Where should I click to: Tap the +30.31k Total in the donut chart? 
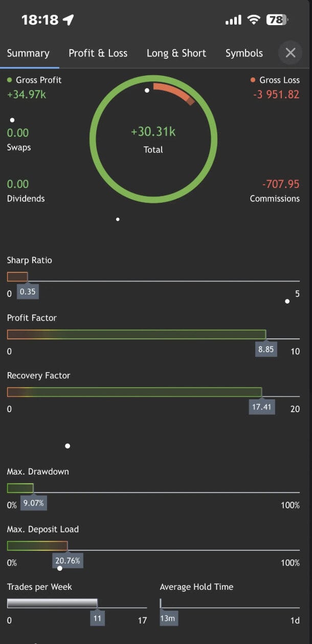coord(153,132)
